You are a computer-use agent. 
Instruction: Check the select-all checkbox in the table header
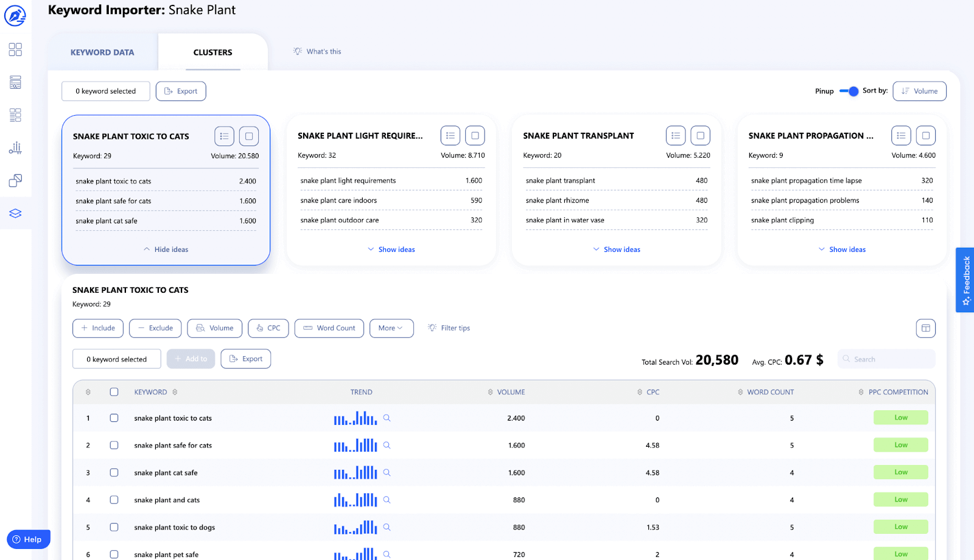[x=114, y=391]
